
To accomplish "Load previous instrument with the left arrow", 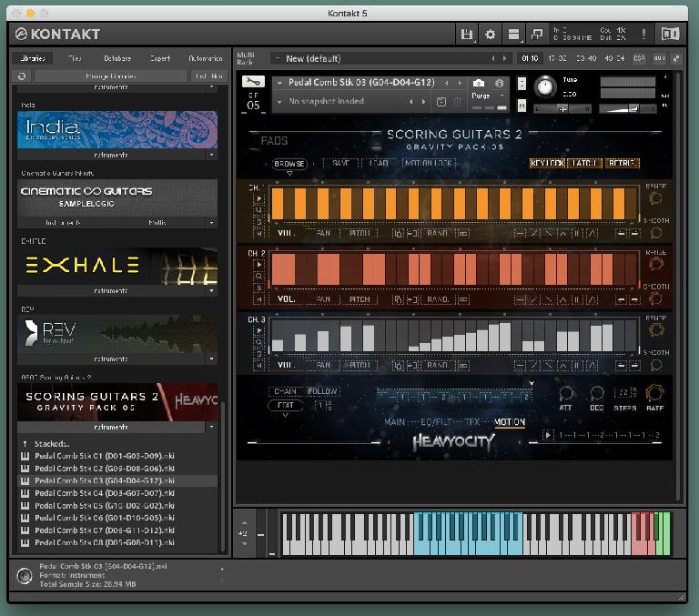I will pyautogui.click(x=446, y=83).
